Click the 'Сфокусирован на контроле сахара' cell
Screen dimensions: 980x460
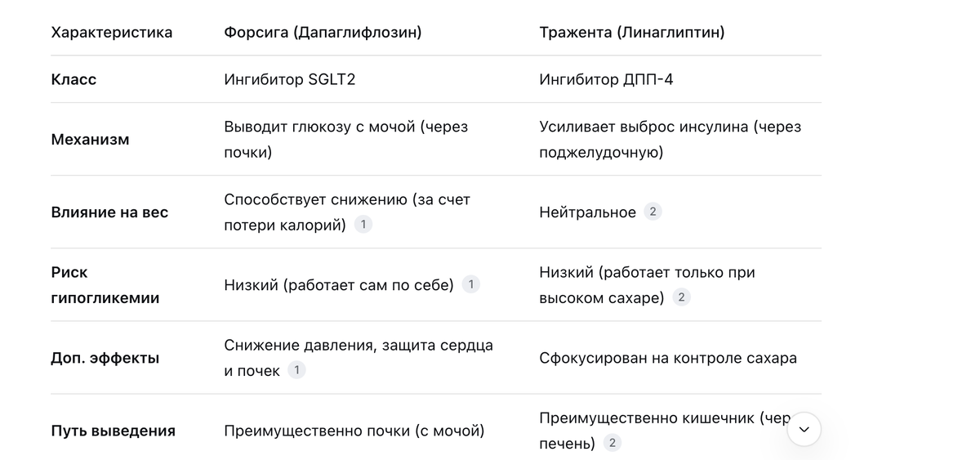tap(668, 358)
